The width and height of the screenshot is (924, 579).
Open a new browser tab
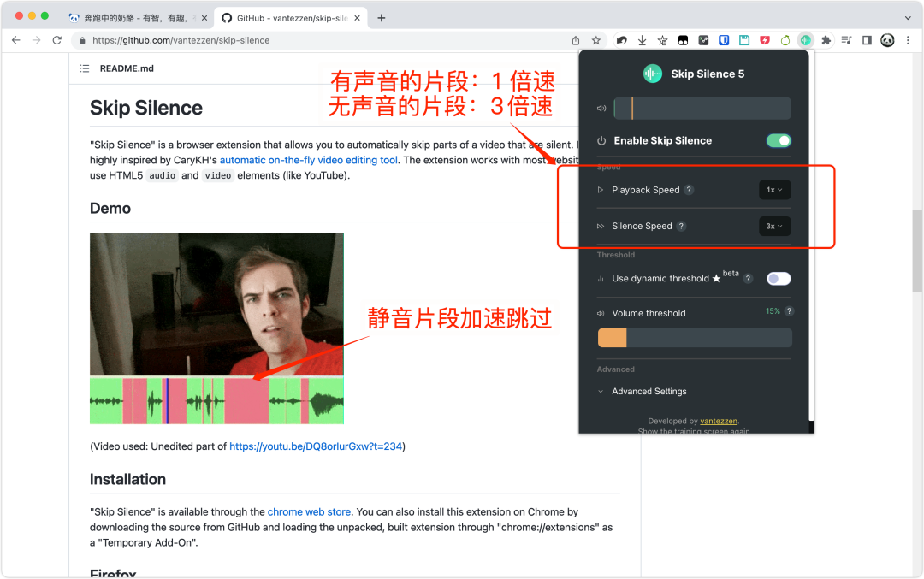point(382,18)
